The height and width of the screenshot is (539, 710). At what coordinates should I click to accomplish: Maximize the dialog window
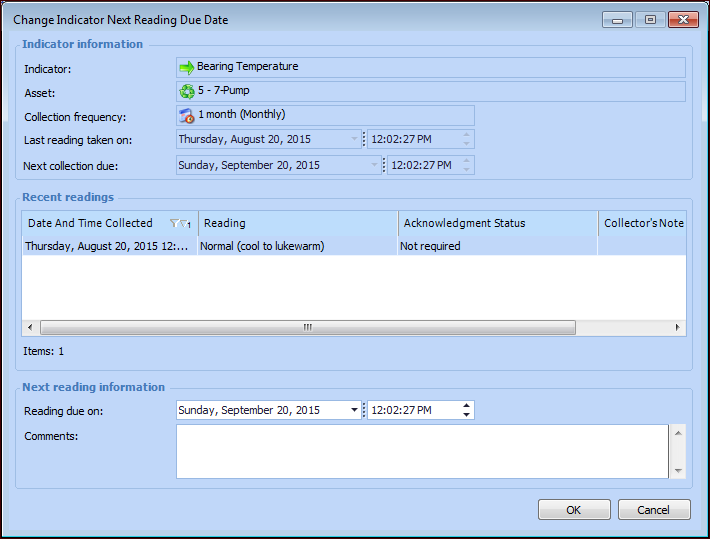[x=650, y=19]
